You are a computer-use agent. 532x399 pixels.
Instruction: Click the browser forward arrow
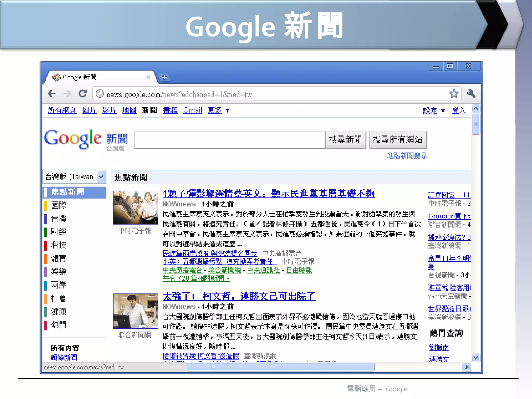(67, 94)
